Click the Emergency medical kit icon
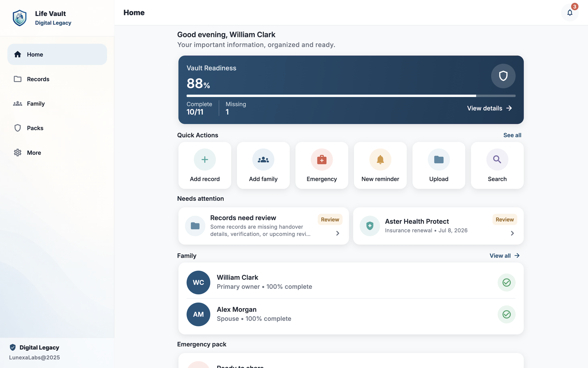The height and width of the screenshot is (368, 588). 322,160
